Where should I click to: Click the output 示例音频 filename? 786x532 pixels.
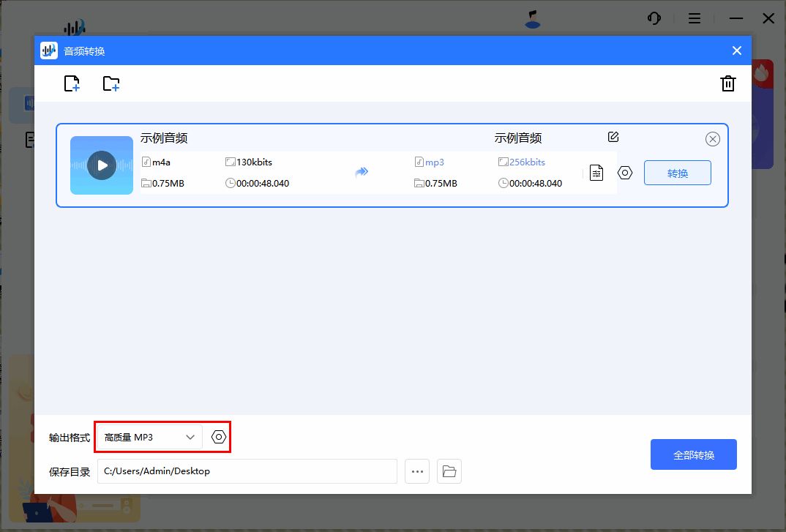[518, 138]
